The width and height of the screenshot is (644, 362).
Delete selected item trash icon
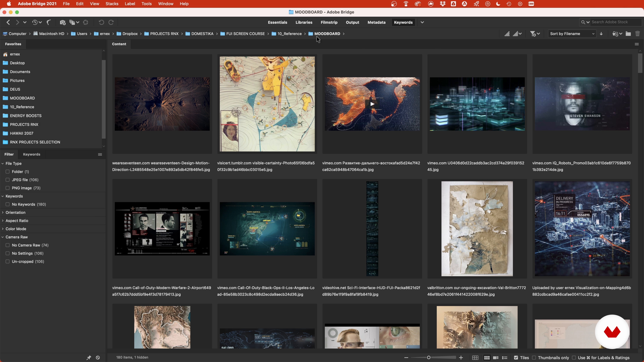click(637, 34)
